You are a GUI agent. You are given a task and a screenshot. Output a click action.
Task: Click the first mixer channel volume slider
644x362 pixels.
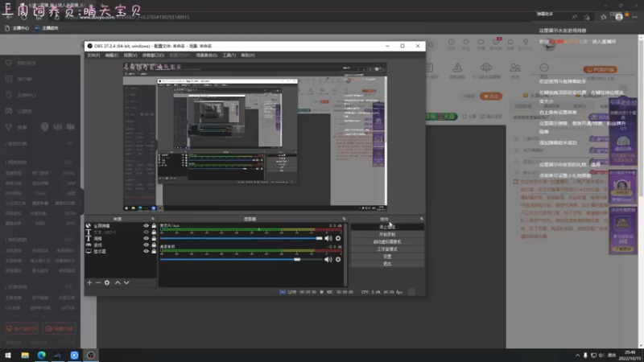[242, 238]
